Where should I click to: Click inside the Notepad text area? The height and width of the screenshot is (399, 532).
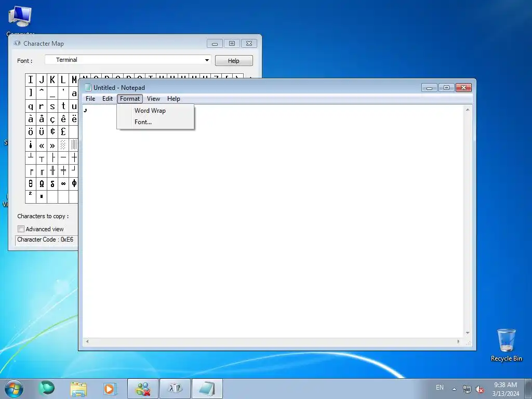tap(273, 221)
